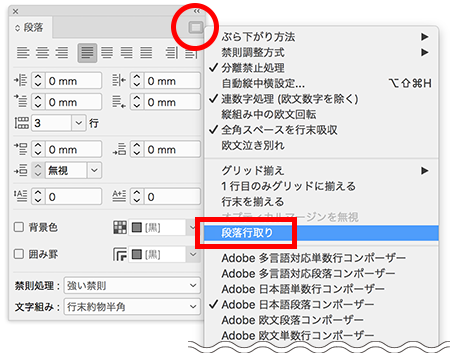Select center align paragraph icon
This screenshot has height=361, width=450.
pos(42,53)
